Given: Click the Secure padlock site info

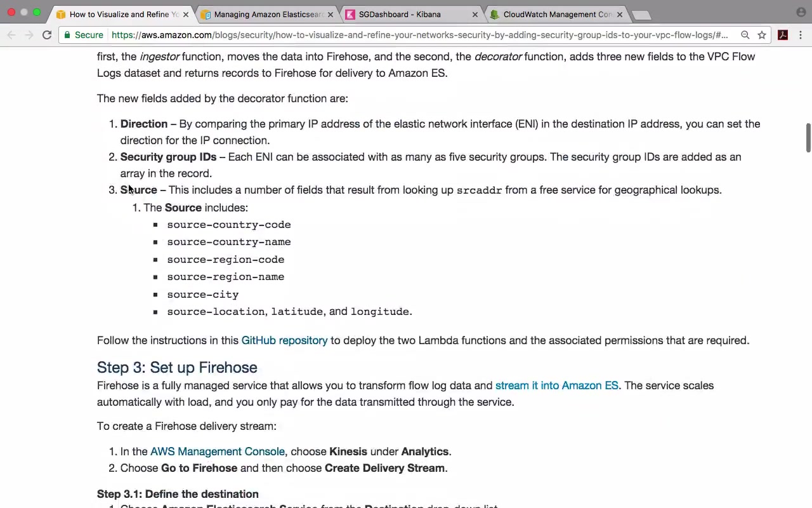Looking at the screenshot, I should [84, 35].
